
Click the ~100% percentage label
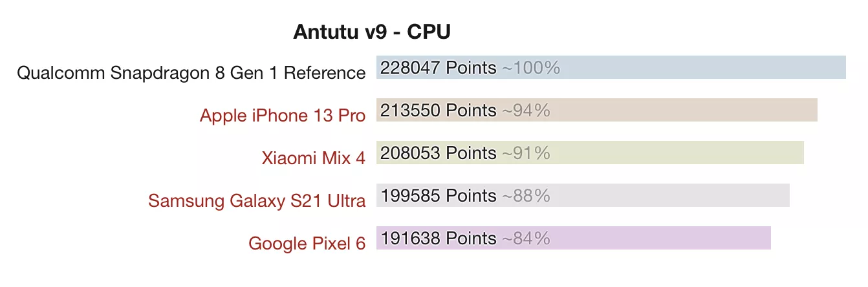[x=531, y=67]
